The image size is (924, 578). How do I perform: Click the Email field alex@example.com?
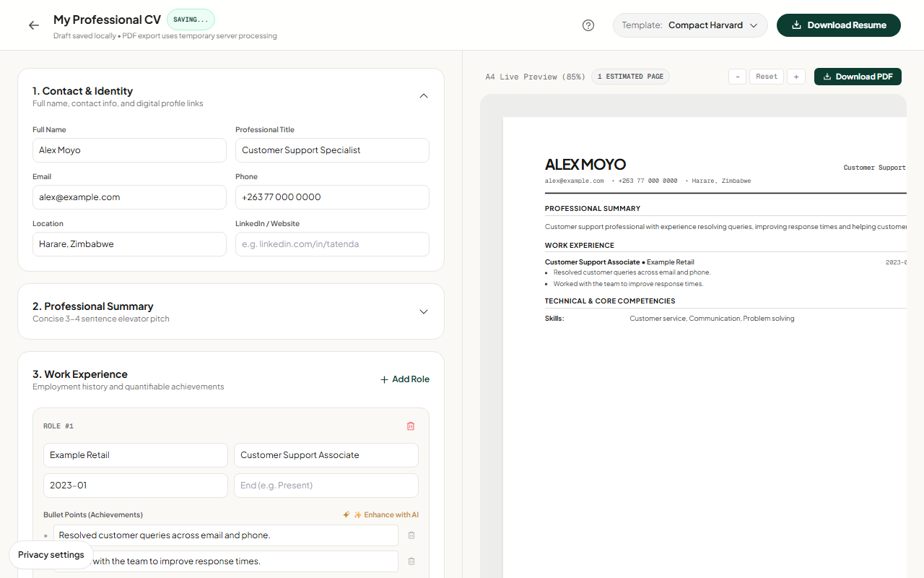click(x=129, y=197)
